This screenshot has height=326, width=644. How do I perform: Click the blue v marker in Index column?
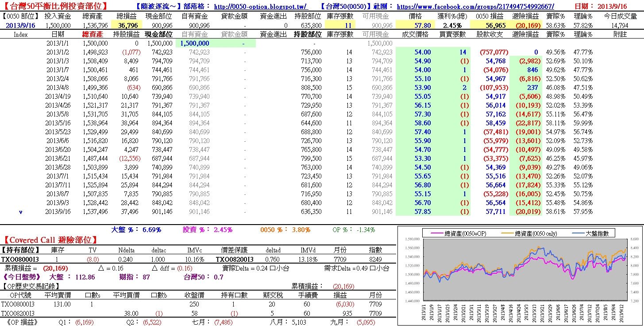pos(21,212)
